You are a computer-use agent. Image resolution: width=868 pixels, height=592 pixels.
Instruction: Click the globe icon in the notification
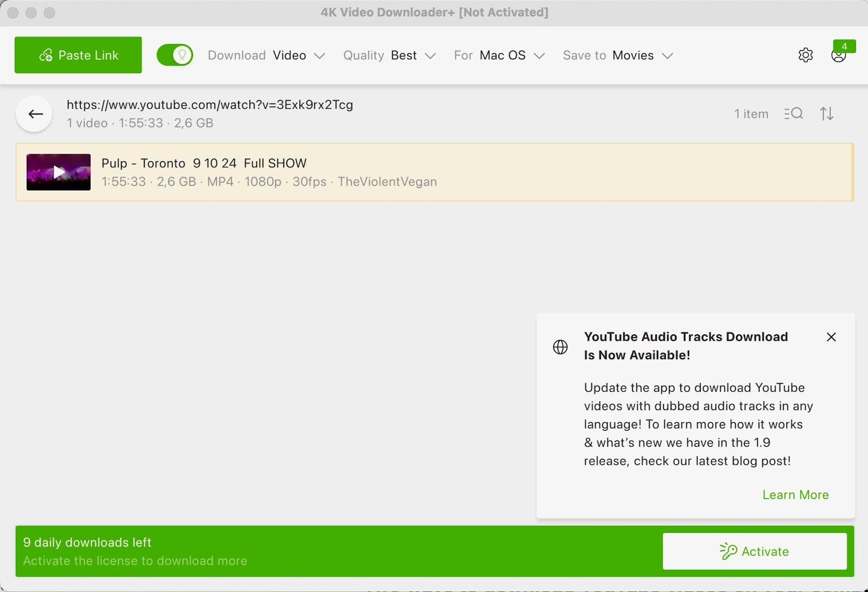[560, 347]
